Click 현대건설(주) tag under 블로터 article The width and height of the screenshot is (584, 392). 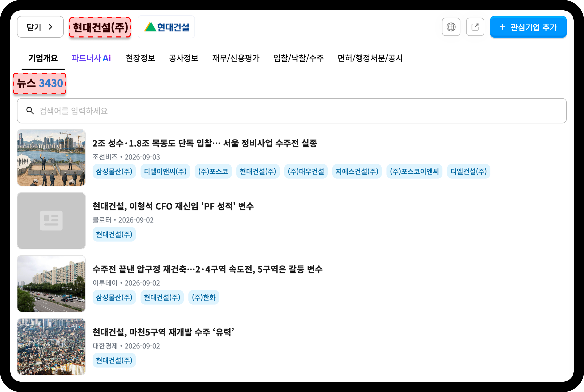click(x=114, y=234)
